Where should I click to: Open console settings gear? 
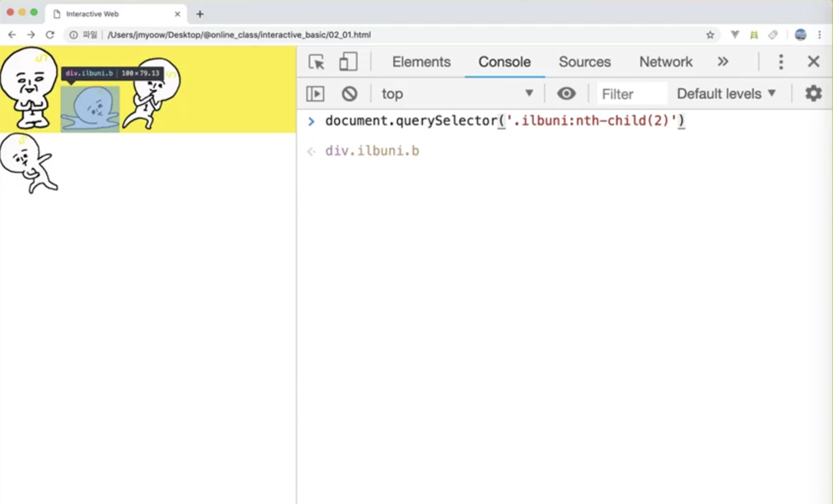[x=813, y=93]
